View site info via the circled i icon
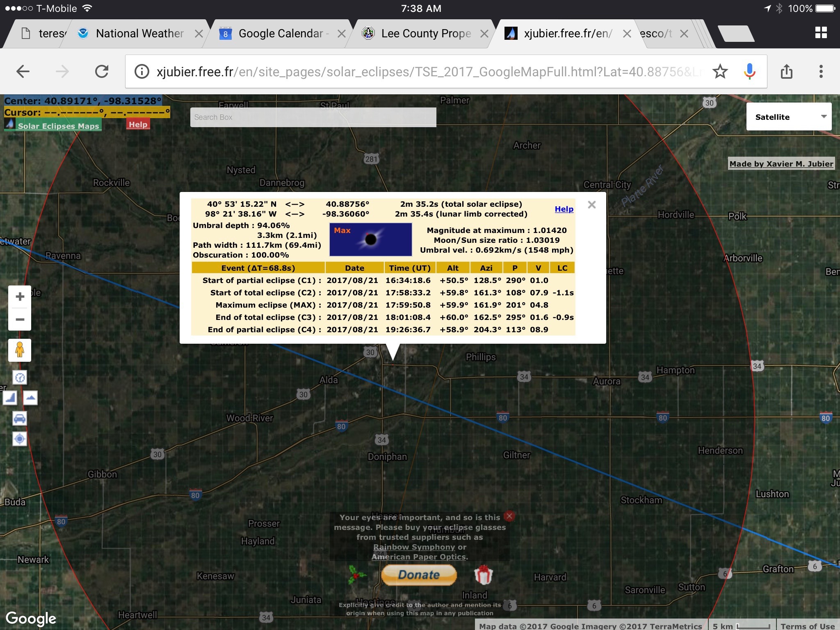Screen dimensions: 840x630 [142, 71]
